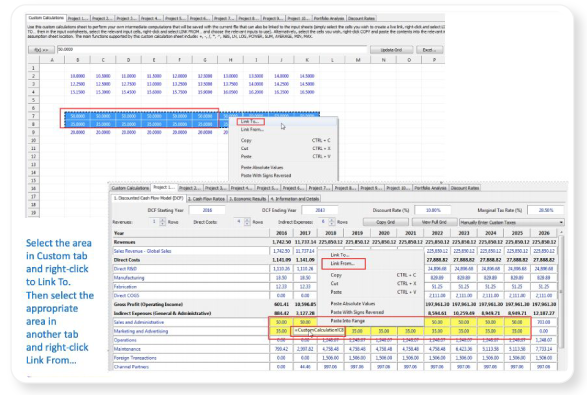The height and width of the screenshot is (395, 587).
Task: Click the formula input field showing 50.0000
Action: [x=212, y=49]
